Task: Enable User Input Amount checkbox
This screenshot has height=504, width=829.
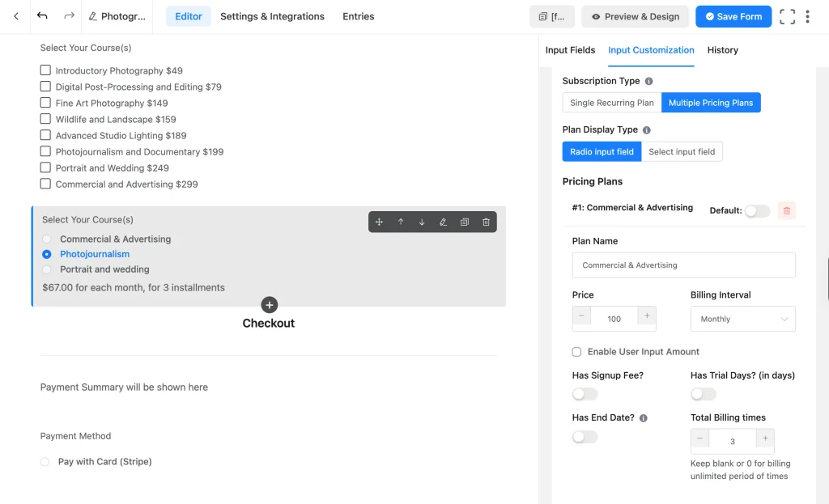Action: tap(576, 352)
